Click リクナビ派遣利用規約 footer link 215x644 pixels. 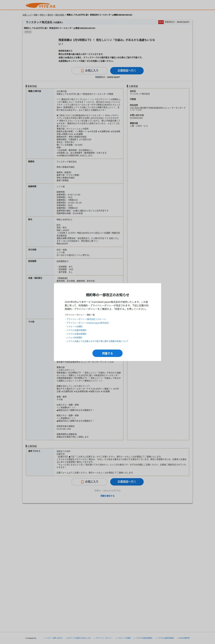165,638
